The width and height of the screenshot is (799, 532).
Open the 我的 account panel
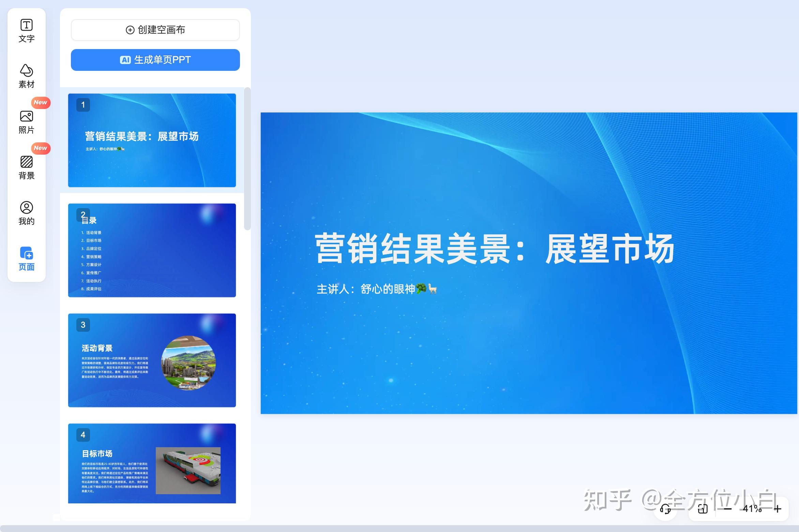(27, 213)
